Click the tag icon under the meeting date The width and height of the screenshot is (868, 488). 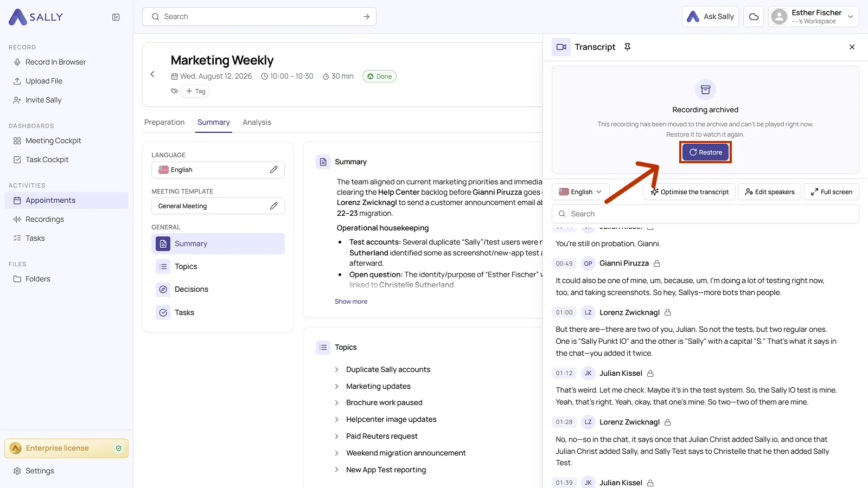click(x=174, y=91)
